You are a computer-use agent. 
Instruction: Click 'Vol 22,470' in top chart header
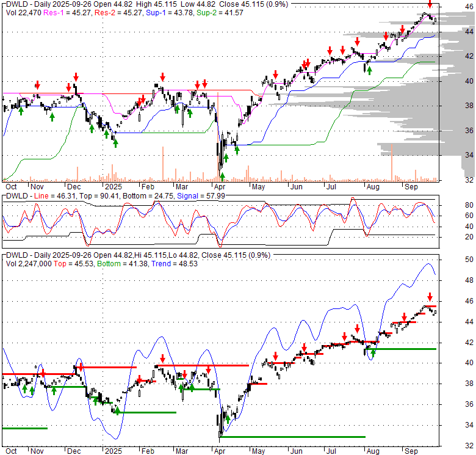[24, 13]
